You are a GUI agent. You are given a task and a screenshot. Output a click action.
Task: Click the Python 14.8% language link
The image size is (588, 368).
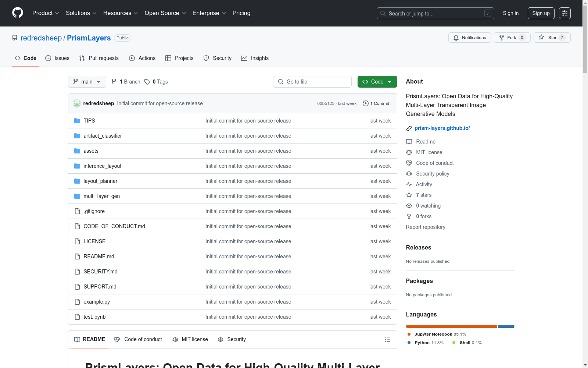(x=426, y=343)
